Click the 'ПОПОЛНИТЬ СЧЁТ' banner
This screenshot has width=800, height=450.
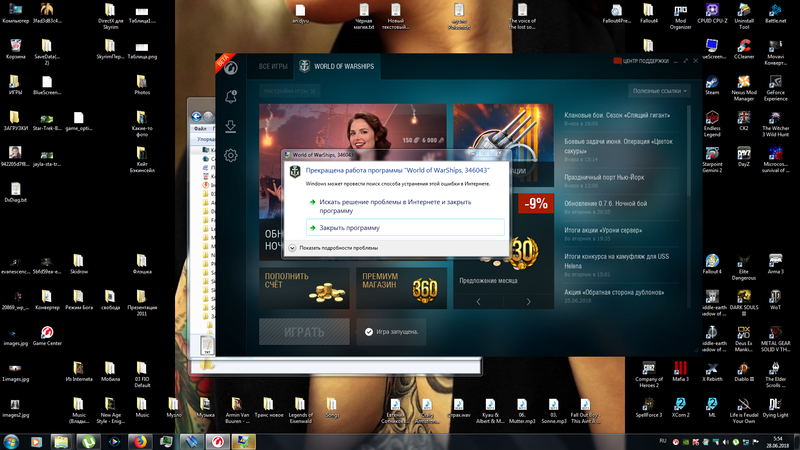coord(304,288)
